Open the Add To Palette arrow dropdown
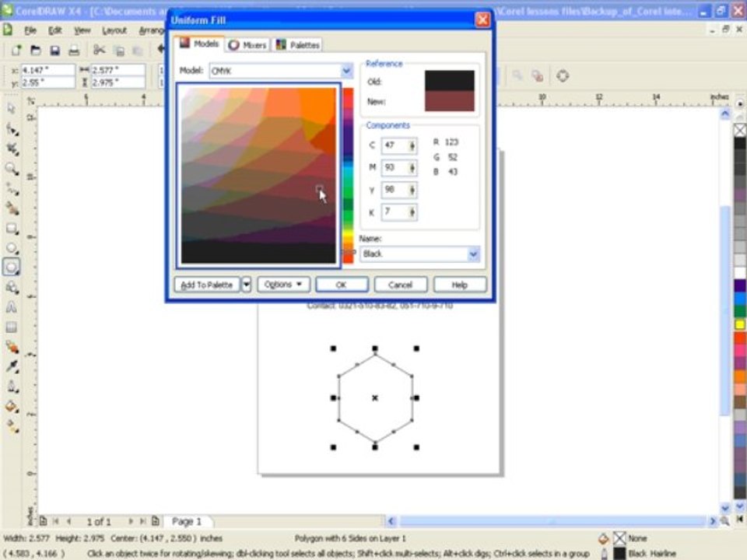 point(247,285)
